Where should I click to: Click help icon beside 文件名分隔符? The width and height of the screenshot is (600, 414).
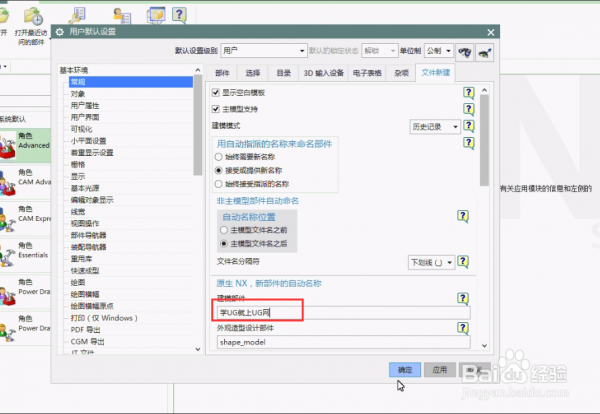click(466, 261)
